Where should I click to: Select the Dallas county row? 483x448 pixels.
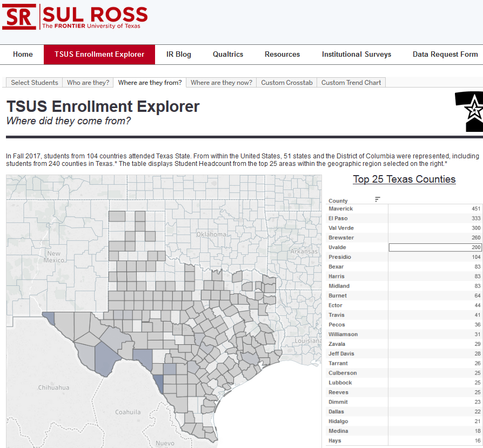(404, 411)
